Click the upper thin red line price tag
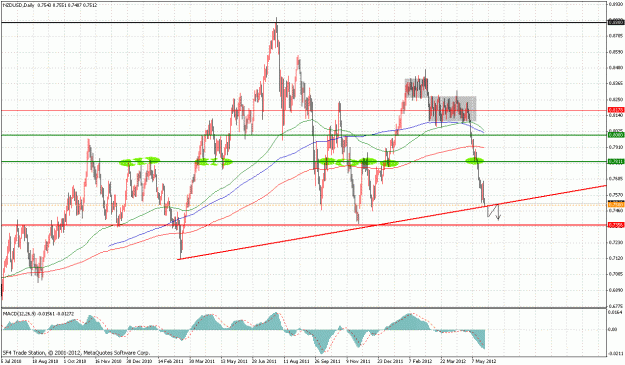This screenshot has width=625, height=365. (x=615, y=110)
